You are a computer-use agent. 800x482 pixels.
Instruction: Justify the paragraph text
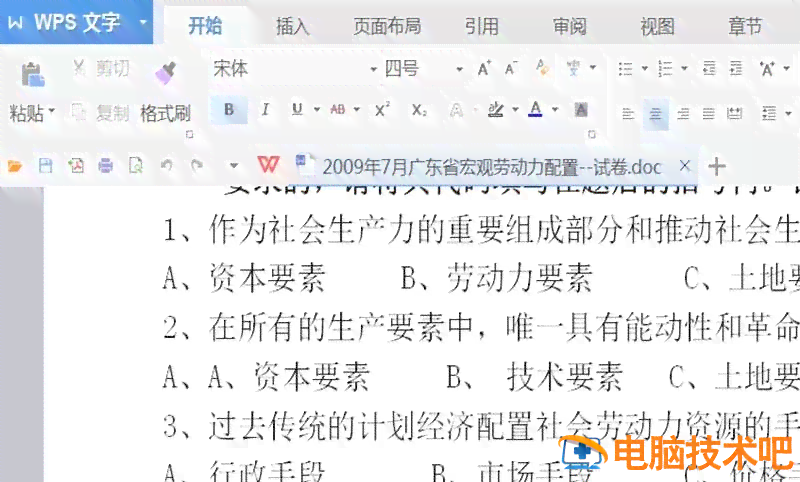tap(709, 113)
